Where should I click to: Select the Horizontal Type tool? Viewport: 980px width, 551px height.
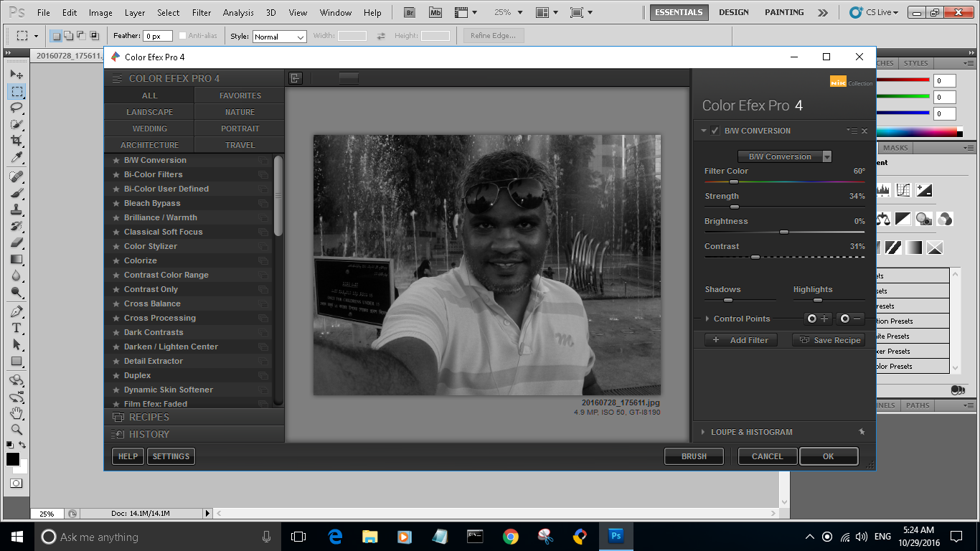(x=17, y=328)
